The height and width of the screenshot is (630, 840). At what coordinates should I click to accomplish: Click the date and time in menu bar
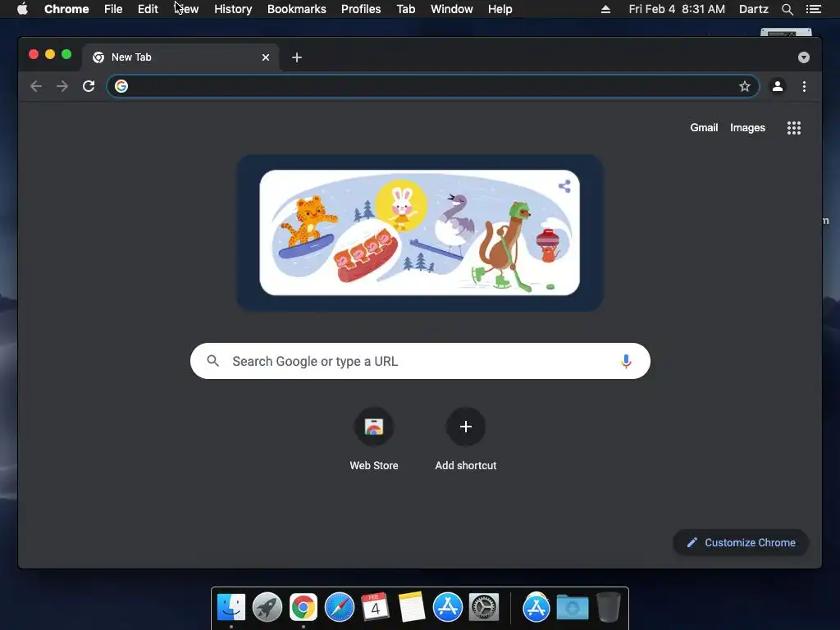click(x=677, y=9)
